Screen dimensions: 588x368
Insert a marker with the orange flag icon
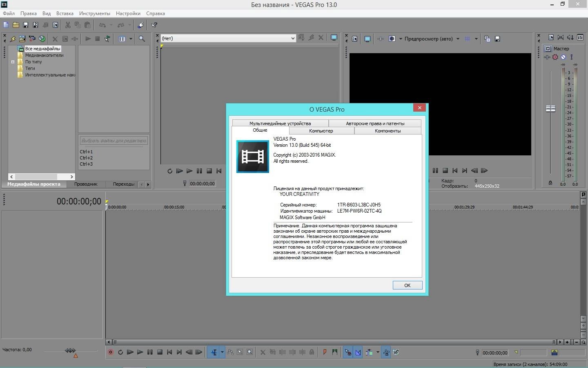[325, 352]
